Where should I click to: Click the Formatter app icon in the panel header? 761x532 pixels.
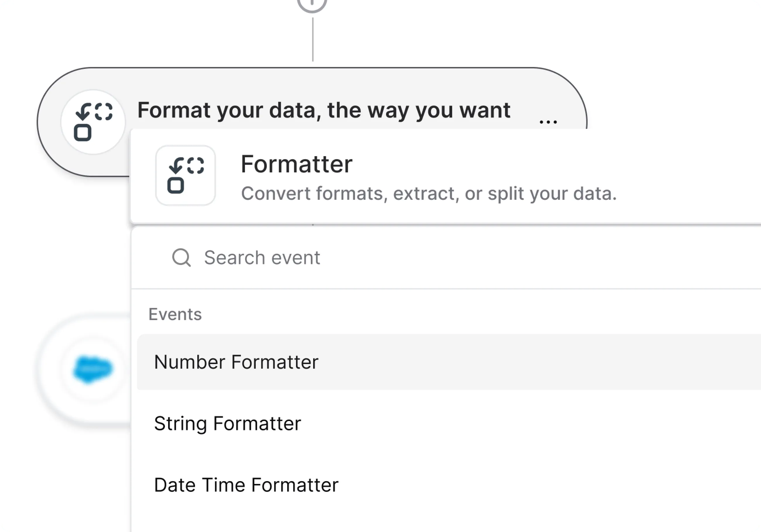point(185,175)
